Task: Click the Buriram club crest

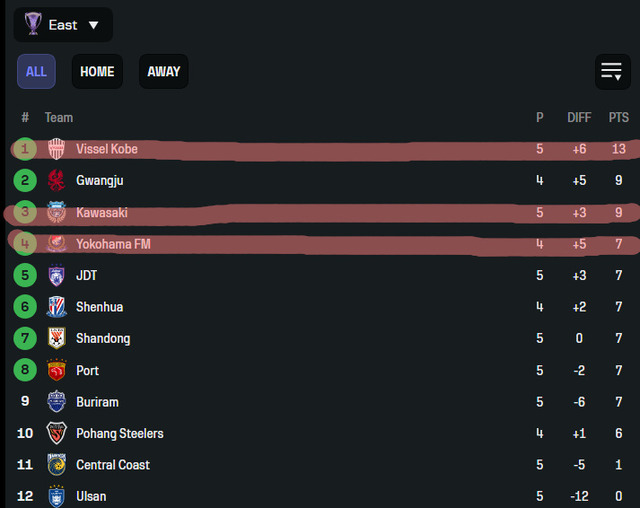Action: point(56,402)
